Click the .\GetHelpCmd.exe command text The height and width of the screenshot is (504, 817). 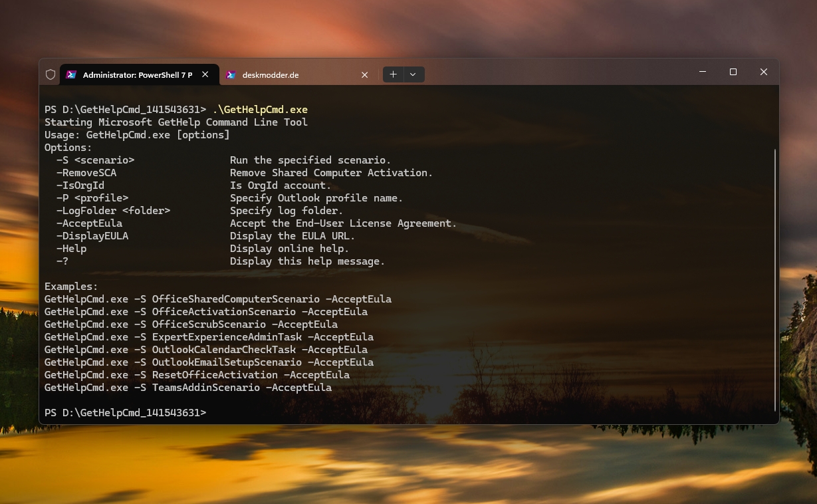(260, 109)
